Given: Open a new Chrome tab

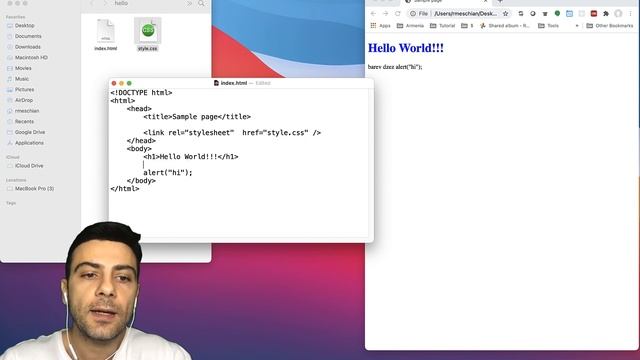Looking at the screenshot, I should pos(500,2).
